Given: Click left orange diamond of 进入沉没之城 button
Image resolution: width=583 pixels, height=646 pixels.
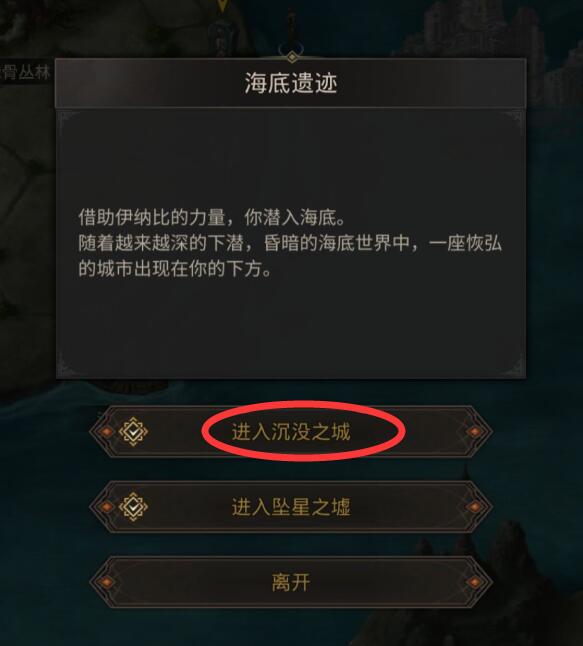Looking at the screenshot, I should tap(107, 431).
